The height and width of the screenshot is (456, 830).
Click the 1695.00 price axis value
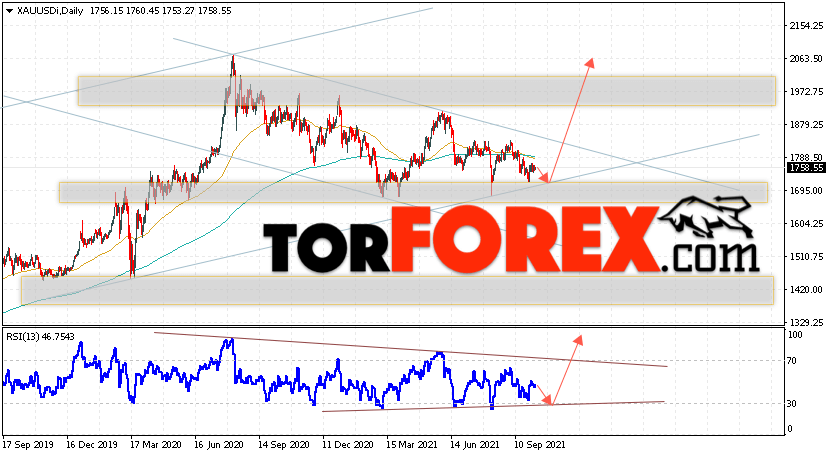pos(806,191)
